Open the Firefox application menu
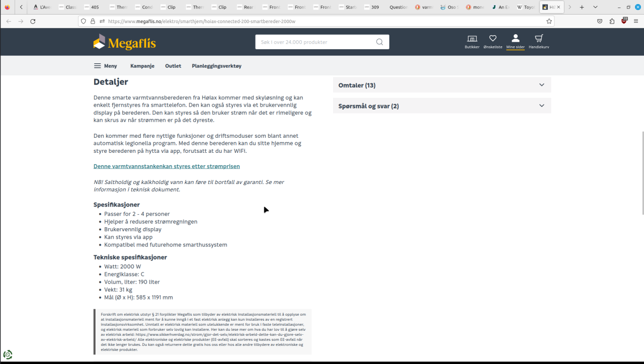644x364 pixels. [636, 21]
